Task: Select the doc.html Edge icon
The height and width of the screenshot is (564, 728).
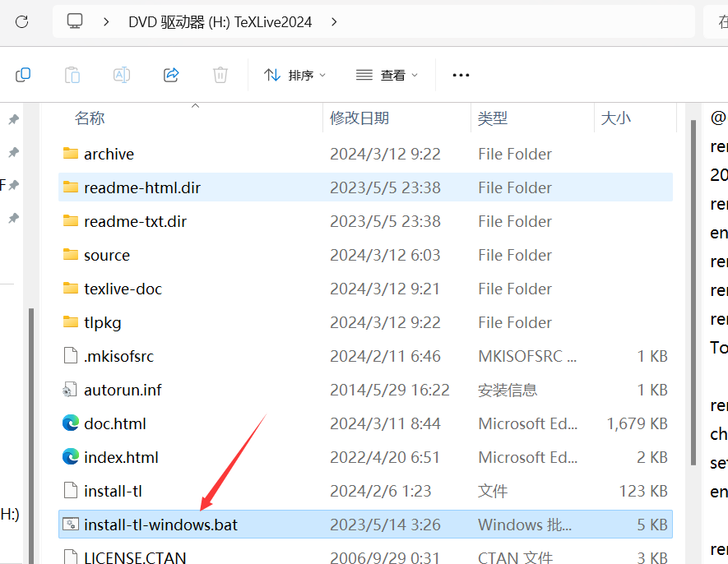Action: tap(71, 423)
